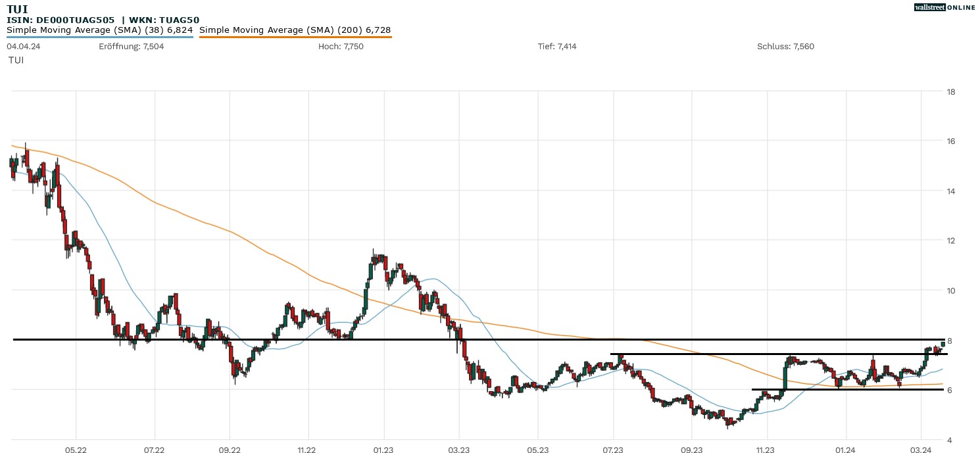Click the Eröffnung 7,504 value

(x=131, y=46)
